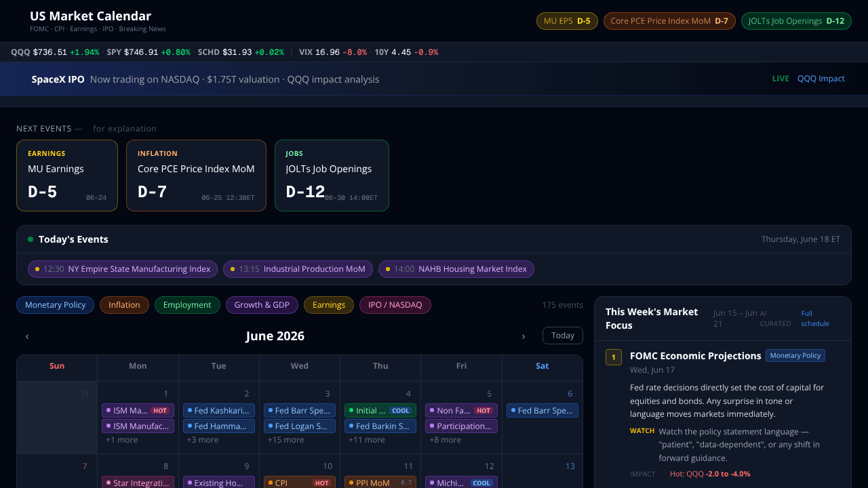Toggle the Monetary Policy filter
Screen dimensions: 868x488
(56, 305)
